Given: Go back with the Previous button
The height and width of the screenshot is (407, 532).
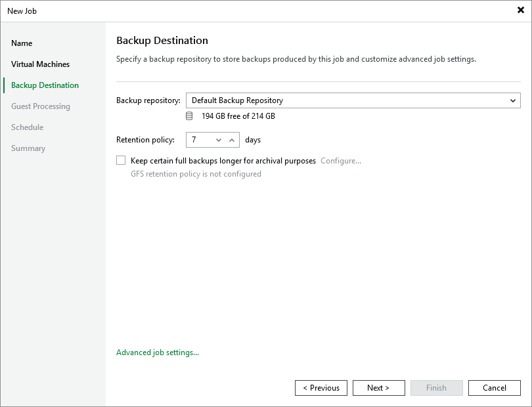Looking at the screenshot, I should tap(321, 387).
